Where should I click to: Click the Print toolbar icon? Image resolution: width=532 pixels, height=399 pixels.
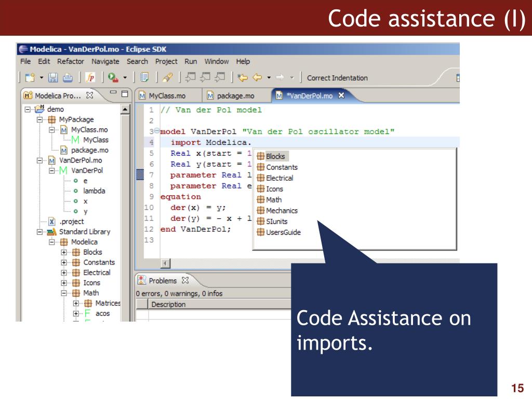point(68,78)
